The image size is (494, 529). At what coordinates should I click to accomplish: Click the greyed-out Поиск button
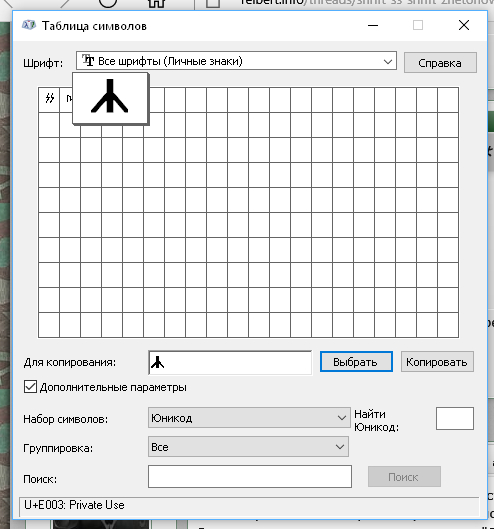404,476
